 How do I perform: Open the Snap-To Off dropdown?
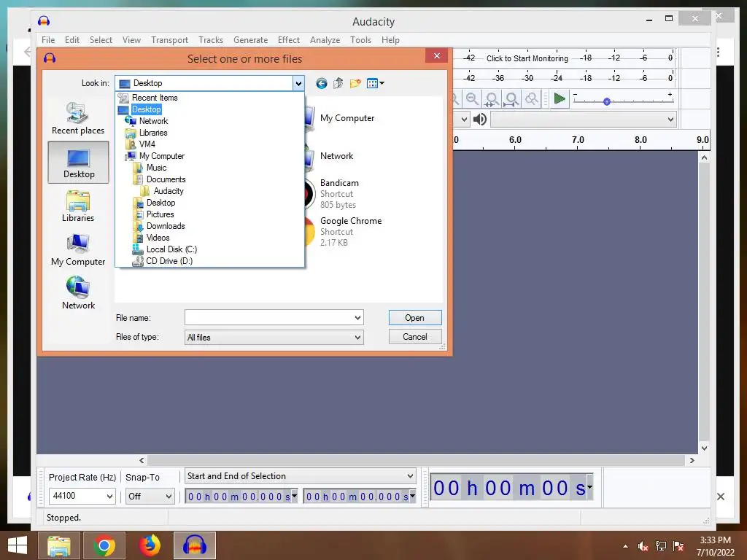click(150, 496)
